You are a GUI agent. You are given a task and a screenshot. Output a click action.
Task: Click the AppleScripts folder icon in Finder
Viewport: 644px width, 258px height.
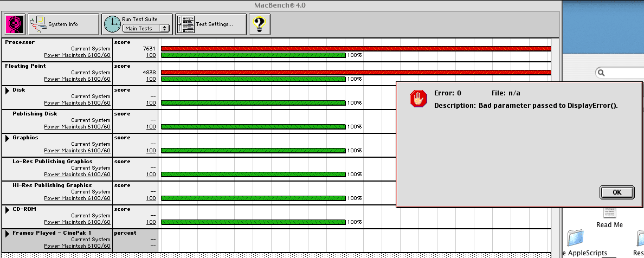[575, 238]
